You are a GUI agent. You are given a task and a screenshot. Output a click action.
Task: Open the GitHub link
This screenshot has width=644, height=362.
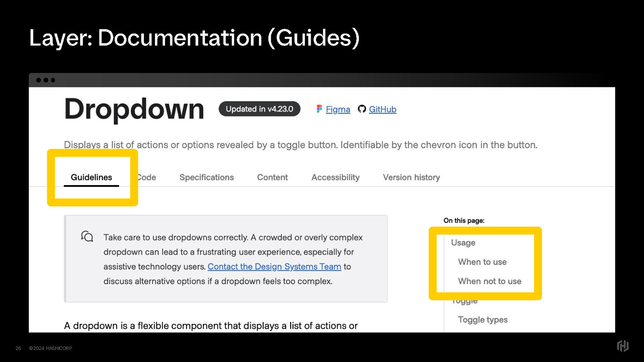pos(382,109)
